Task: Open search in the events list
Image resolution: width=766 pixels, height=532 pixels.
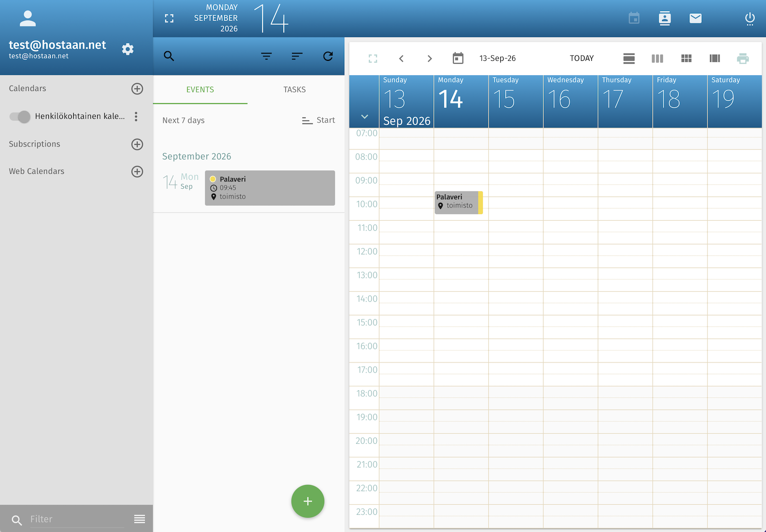Action: (169, 56)
